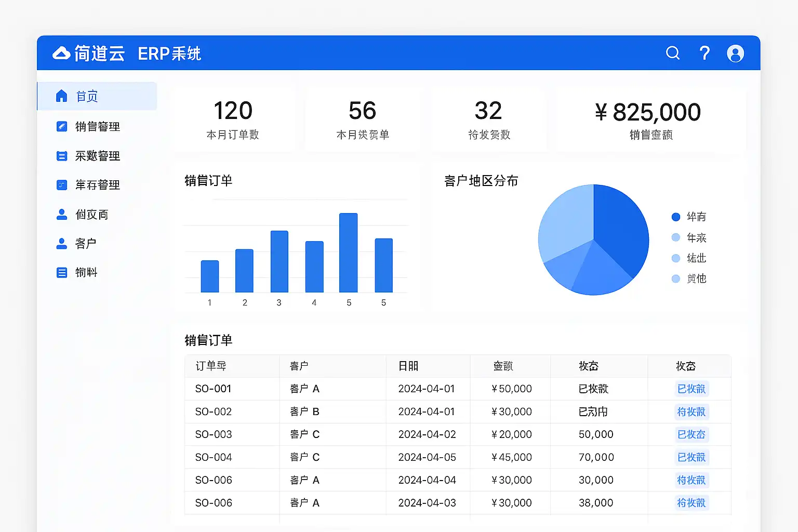The image size is (798, 532).
Task: Click the pencil icon for 销售管理 sales management
Action: pyautogui.click(x=61, y=126)
